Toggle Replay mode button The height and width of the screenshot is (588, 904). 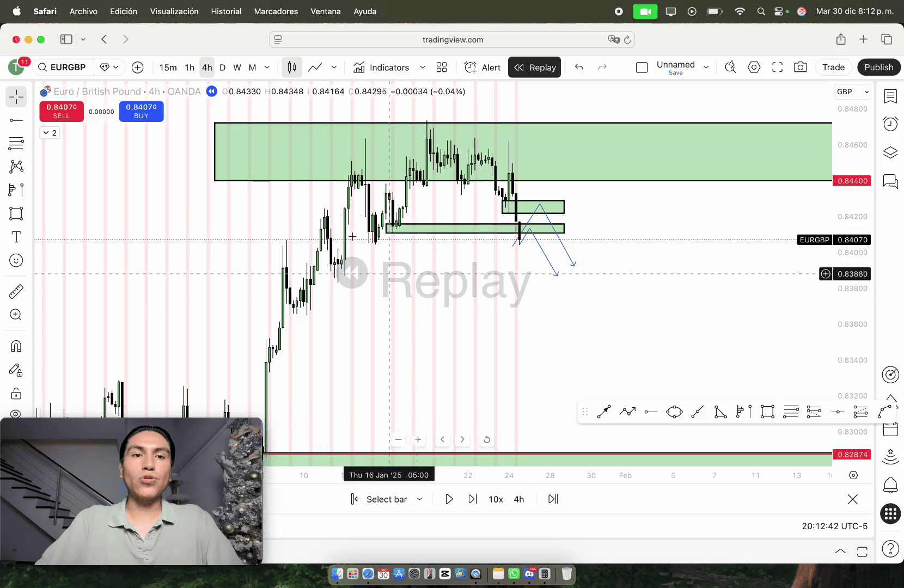tap(535, 68)
